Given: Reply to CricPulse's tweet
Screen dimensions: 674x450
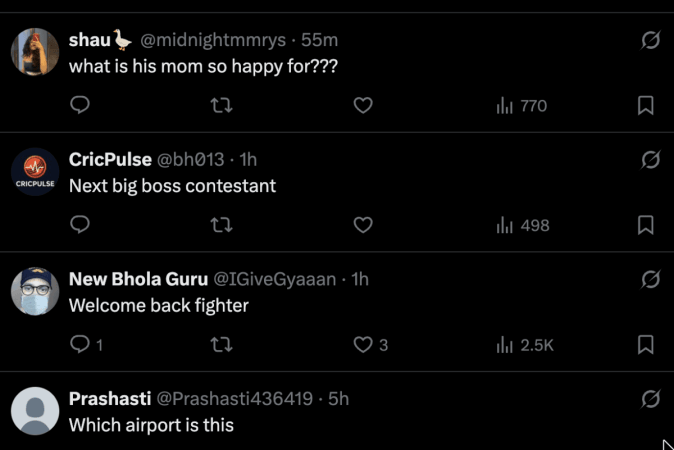Looking at the screenshot, I should point(80,225).
